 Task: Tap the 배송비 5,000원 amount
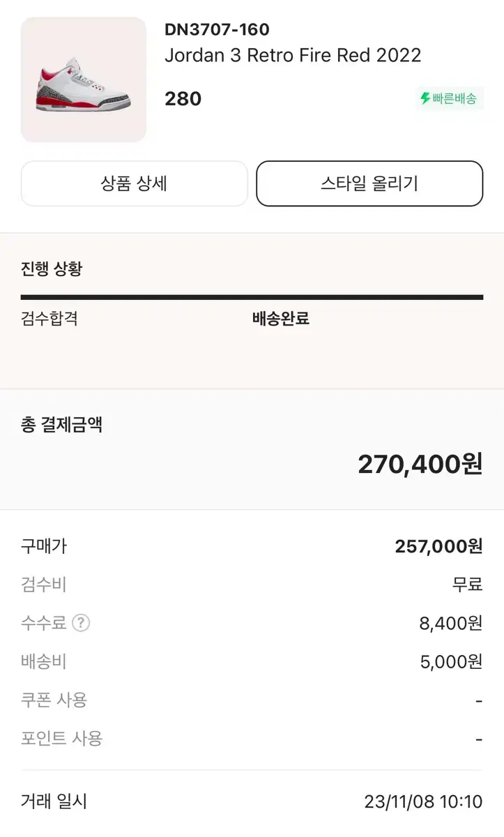(x=451, y=661)
